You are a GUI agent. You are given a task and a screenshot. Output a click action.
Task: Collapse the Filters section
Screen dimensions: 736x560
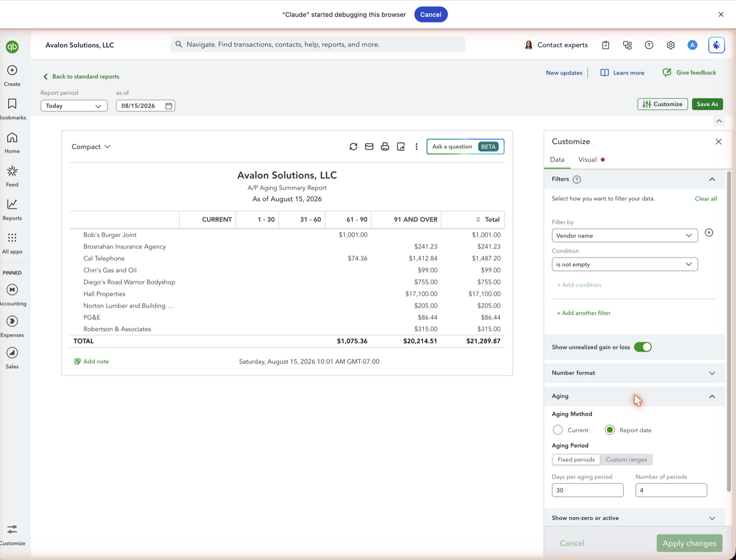712,179
